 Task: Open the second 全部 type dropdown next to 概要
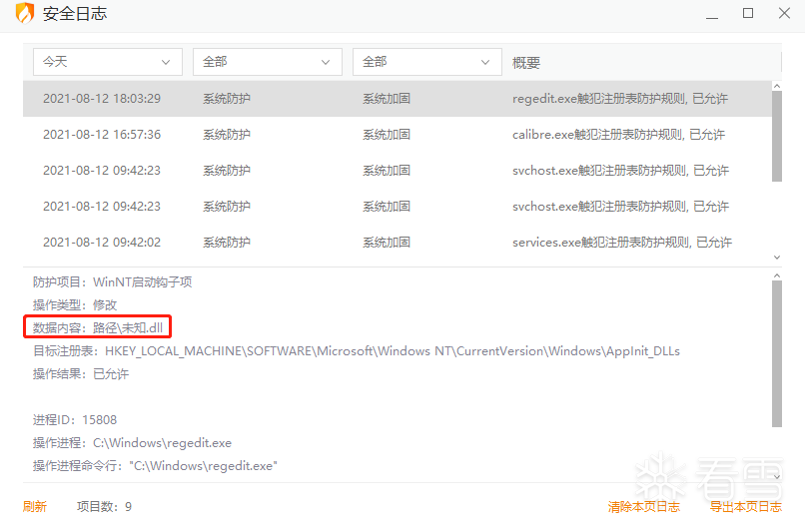click(427, 62)
